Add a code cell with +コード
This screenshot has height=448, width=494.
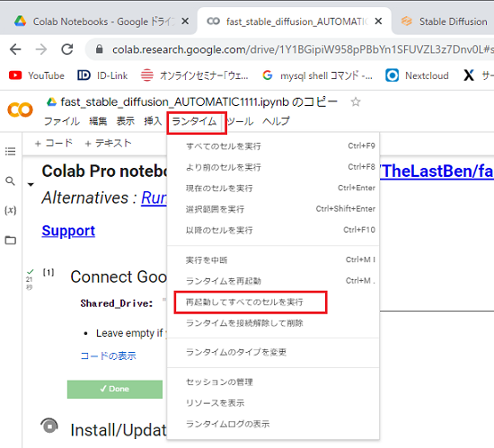click(x=54, y=144)
